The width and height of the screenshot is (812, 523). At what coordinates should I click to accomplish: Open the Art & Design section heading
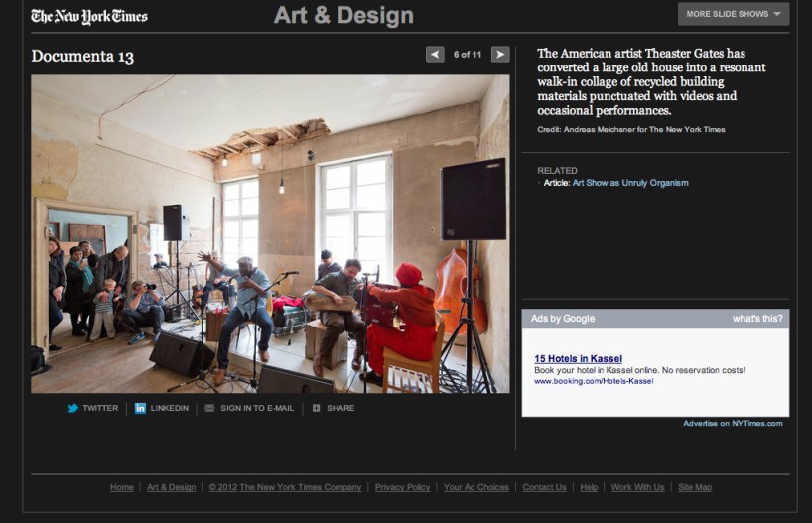[x=343, y=15]
